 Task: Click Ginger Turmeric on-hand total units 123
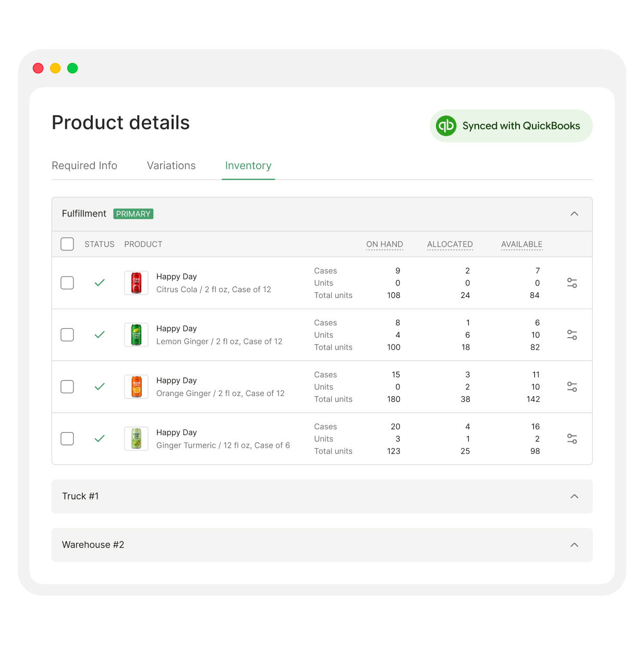tap(394, 451)
